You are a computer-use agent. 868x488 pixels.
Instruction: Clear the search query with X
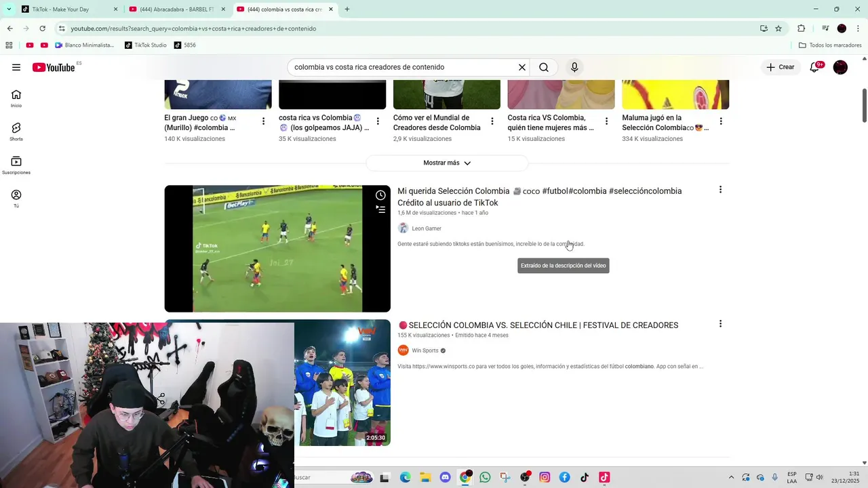point(522,67)
